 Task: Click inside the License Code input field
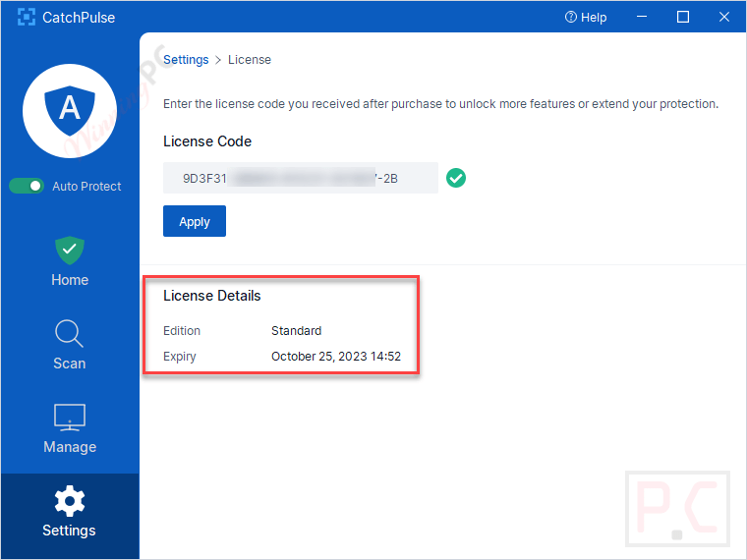(x=300, y=178)
